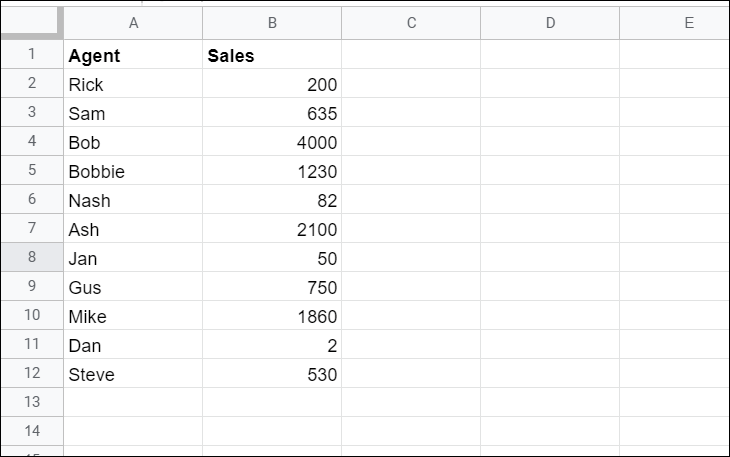This screenshot has height=457, width=730.
Task: Click the Sales header cell
Action: (x=272, y=56)
